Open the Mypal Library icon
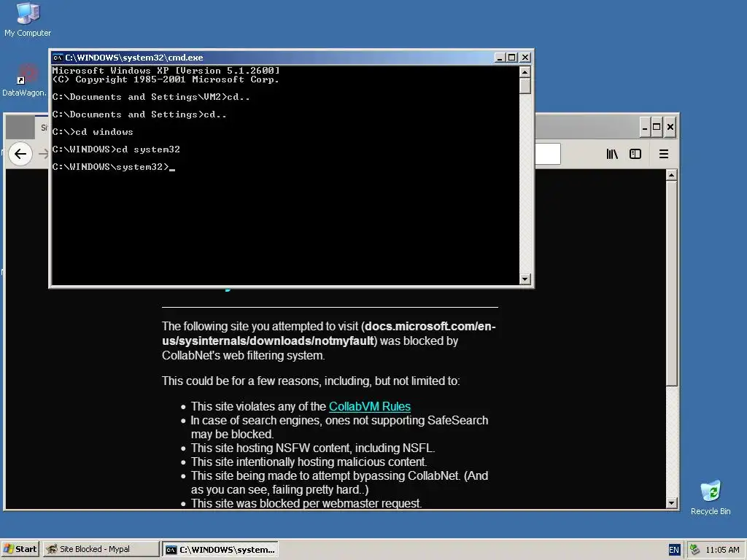747x560 pixels. click(x=612, y=154)
